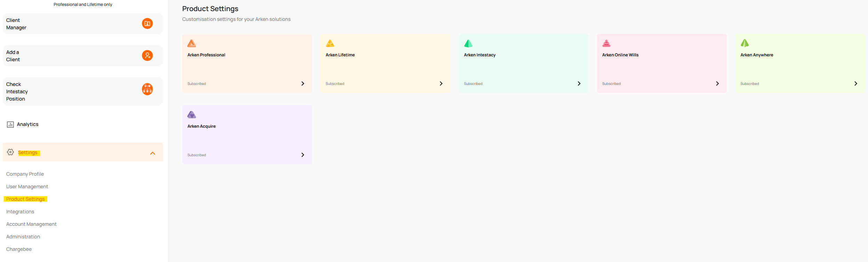Open Company Profile settings
868x262 pixels.
coord(25,174)
